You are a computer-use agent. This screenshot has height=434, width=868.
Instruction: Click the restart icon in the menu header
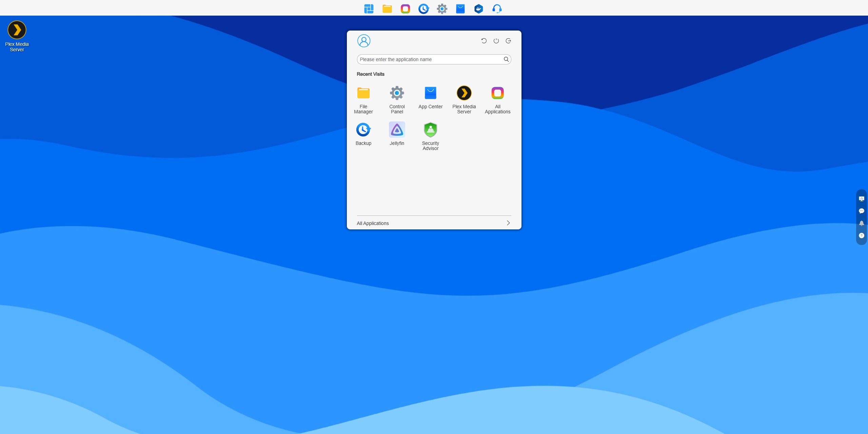tap(484, 41)
